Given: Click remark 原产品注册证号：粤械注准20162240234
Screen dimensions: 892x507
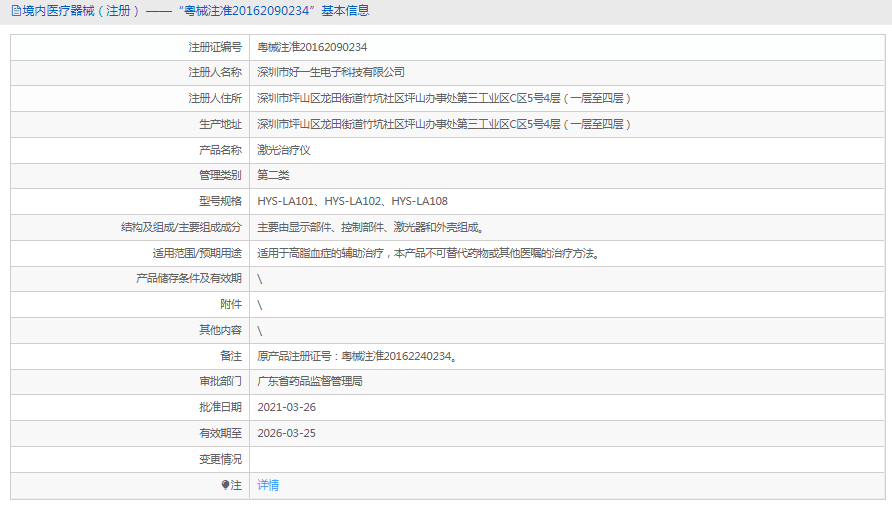Looking at the screenshot, I should pyautogui.click(x=356, y=356).
